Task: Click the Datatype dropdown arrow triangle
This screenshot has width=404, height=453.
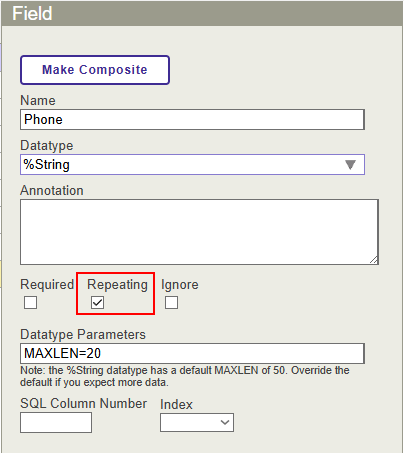Action: click(x=350, y=165)
